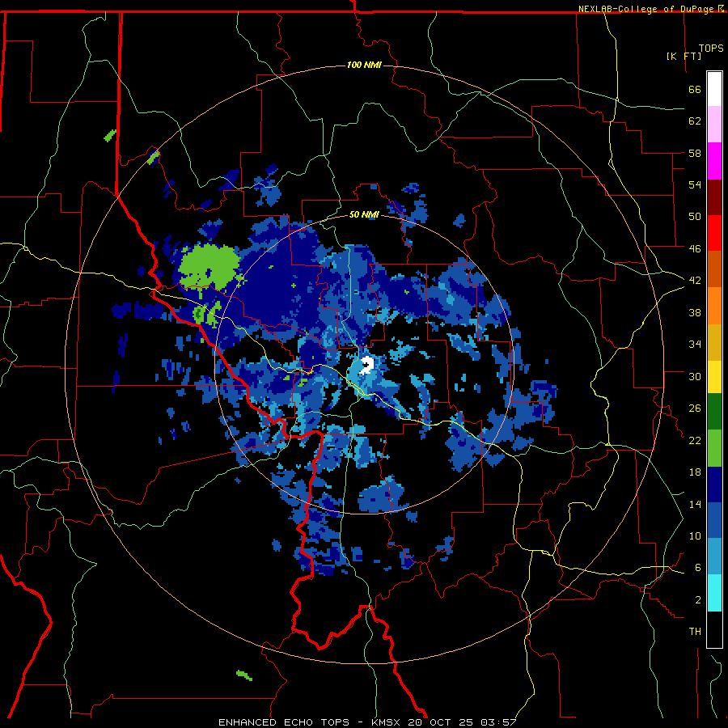Click the 62 value on the scale

695,121
